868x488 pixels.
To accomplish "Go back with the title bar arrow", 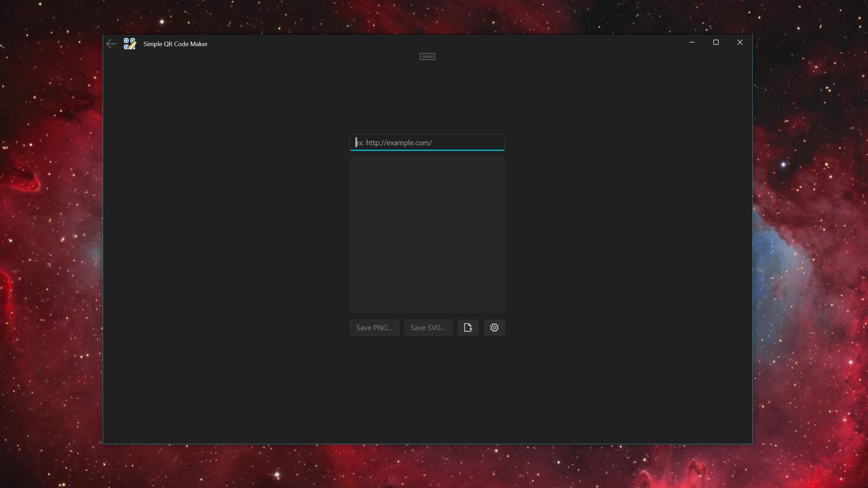I will coord(111,44).
